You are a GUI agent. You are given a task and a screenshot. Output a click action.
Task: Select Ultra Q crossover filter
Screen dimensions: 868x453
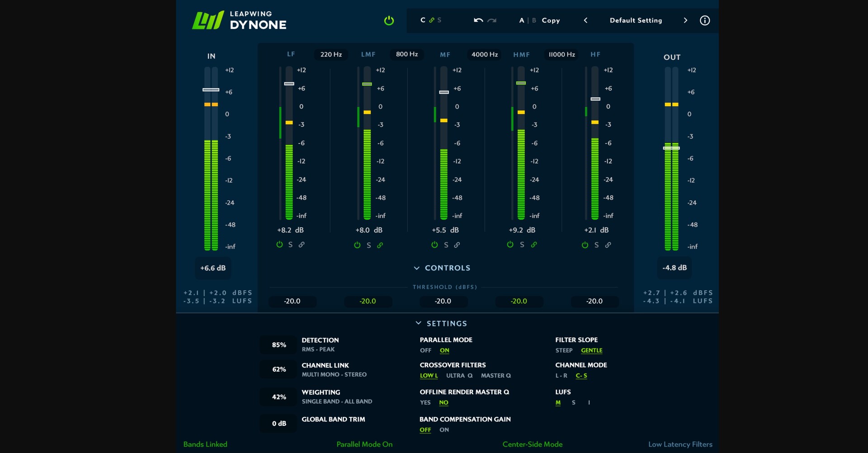[459, 376]
